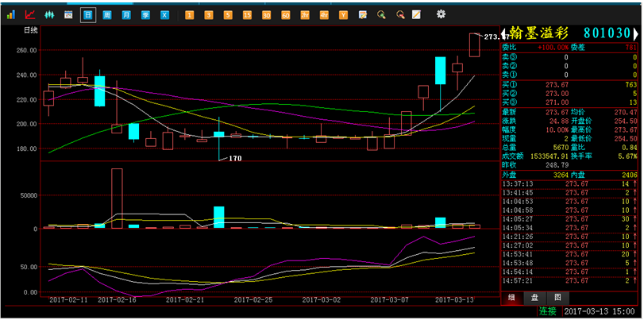Select the 15-minute interval button

(247, 15)
